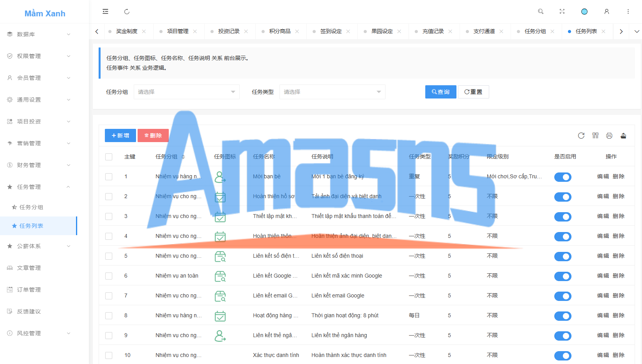The width and height of the screenshot is (642, 364).
Task: Tick the select-all header checkbox
Action: click(109, 157)
